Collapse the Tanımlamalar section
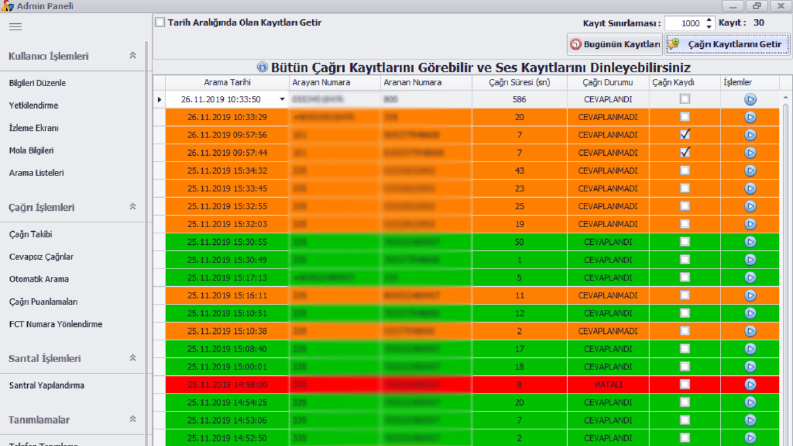The width and height of the screenshot is (793, 446). pos(133,419)
